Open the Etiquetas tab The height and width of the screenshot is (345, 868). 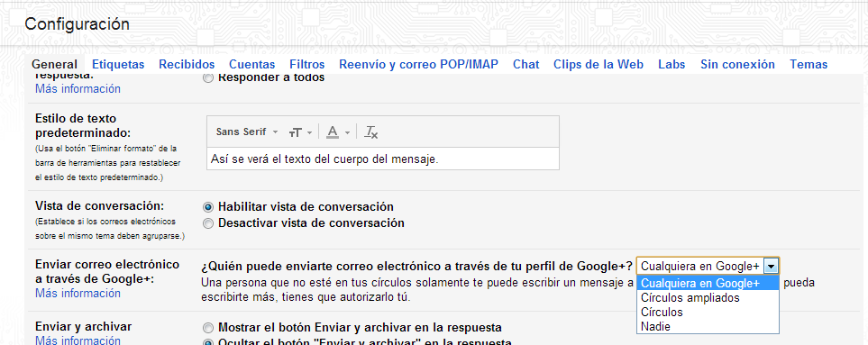tap(118, 65)
